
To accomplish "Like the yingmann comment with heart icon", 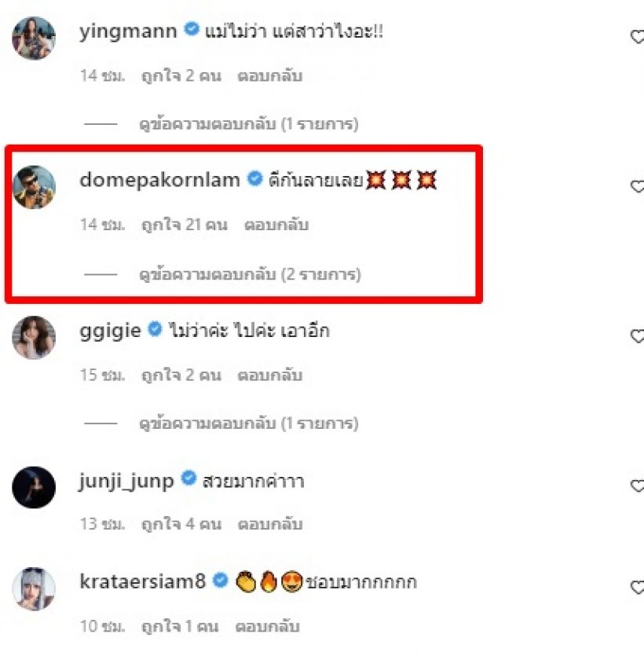I will 637,38.
